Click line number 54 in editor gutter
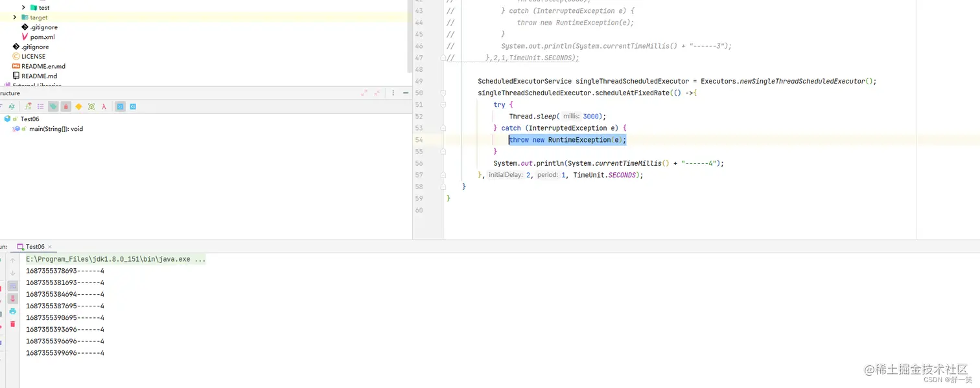The width and height of the screenshot is (980, 388). [419, 140]
